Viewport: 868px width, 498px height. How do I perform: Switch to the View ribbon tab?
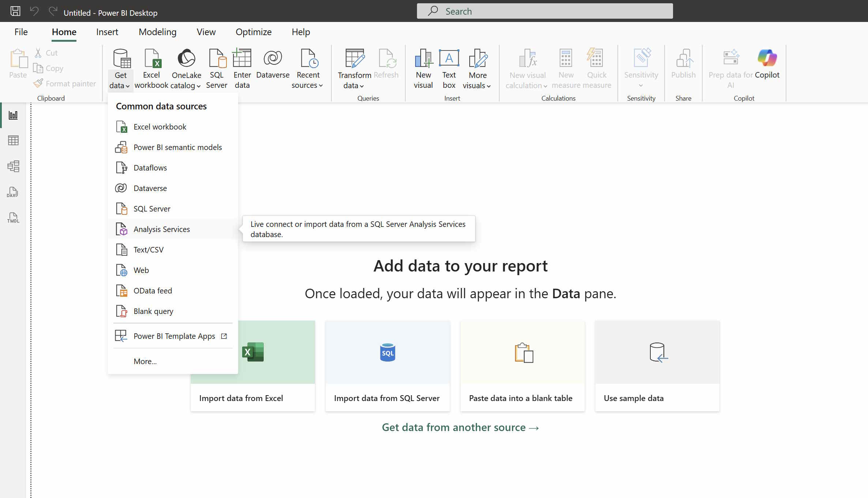(x=206, y=32)
